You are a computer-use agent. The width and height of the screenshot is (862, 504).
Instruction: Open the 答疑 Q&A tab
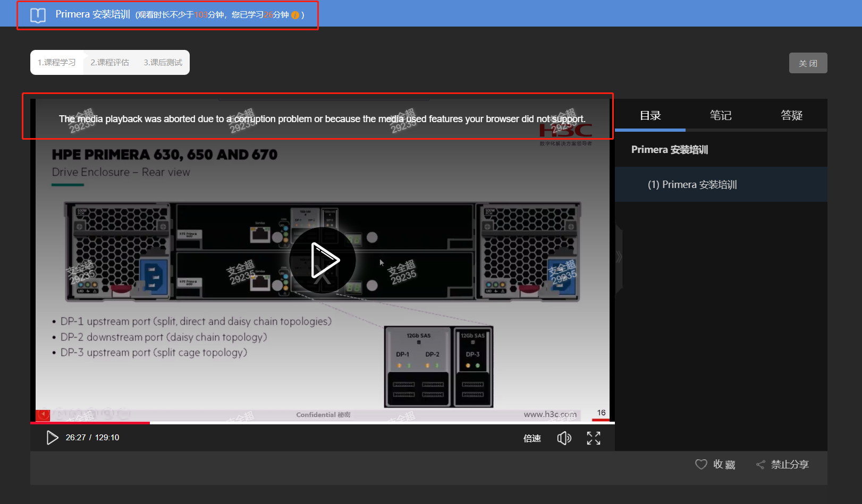point(791,115)
